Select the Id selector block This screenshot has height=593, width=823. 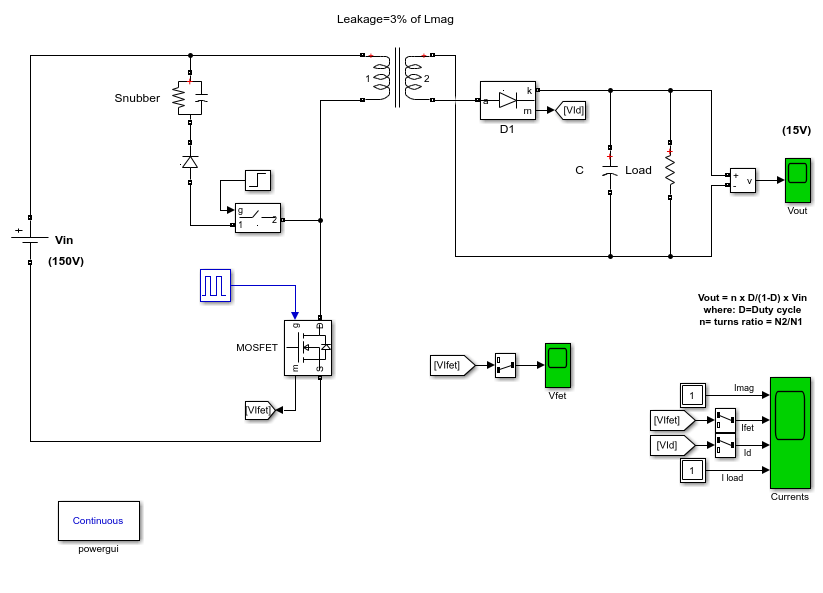click(x=725, y=445)
